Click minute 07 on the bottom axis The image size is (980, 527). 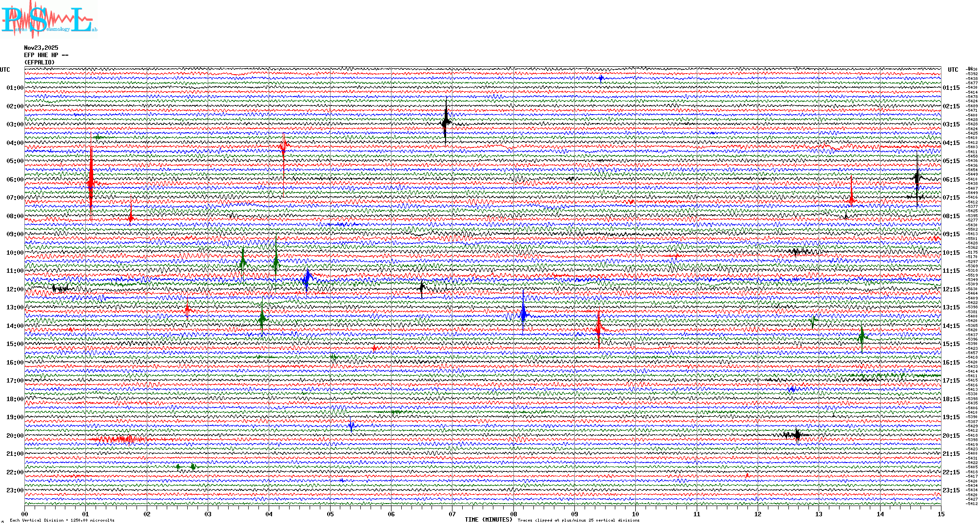pos(452,514)
